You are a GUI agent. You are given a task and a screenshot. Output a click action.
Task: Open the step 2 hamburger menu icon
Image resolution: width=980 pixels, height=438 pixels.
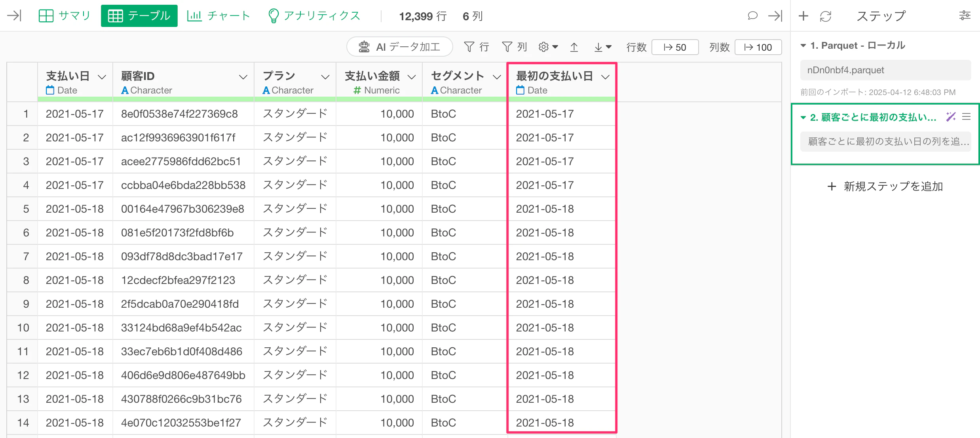[x=967, y=116]
